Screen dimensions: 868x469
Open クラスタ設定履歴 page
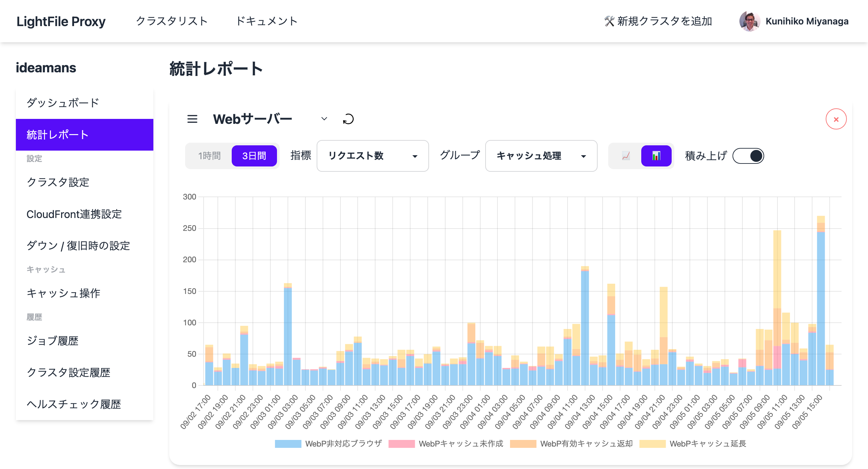coord(84,372)
